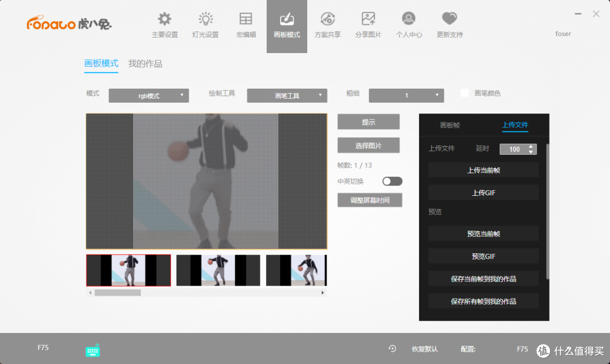Viewport: 610px width, 364px height.
Task: Click the frame strip left scroll arrow
Action: [90, 292]
